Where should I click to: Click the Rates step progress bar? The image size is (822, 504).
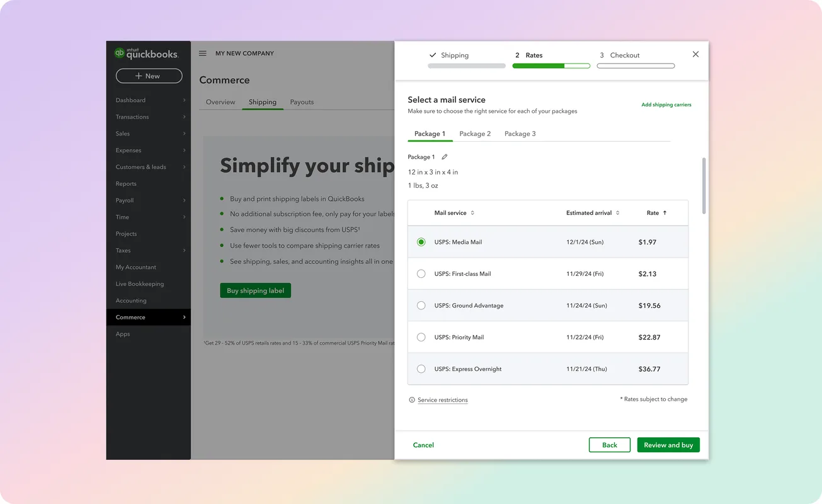click(551, 66)
